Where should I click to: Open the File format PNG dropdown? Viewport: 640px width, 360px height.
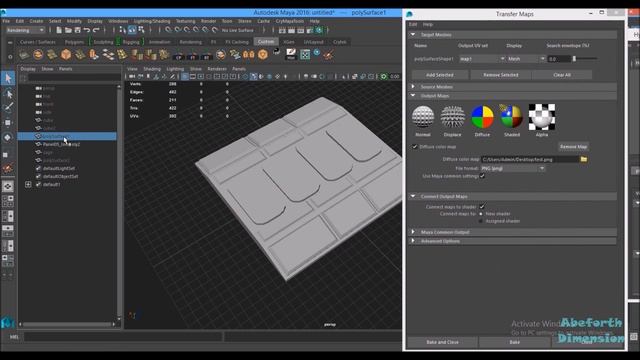[x=513, y=168]
